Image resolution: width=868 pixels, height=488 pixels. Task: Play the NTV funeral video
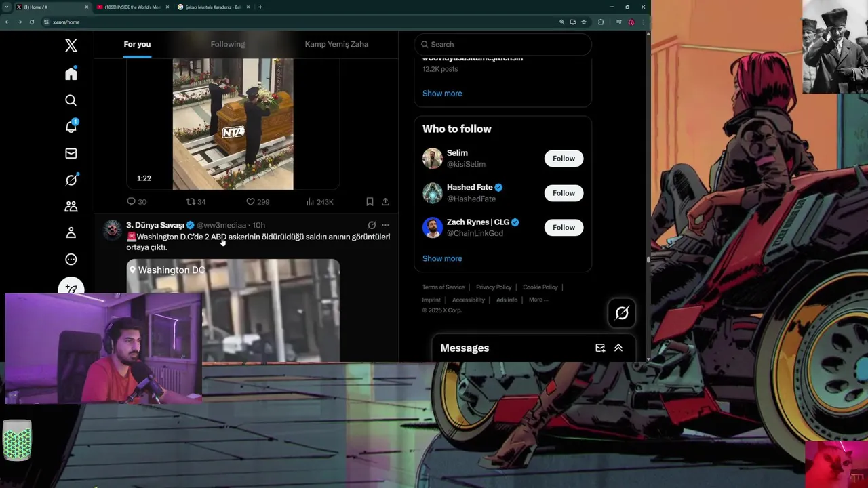click(x=233, y=124)
